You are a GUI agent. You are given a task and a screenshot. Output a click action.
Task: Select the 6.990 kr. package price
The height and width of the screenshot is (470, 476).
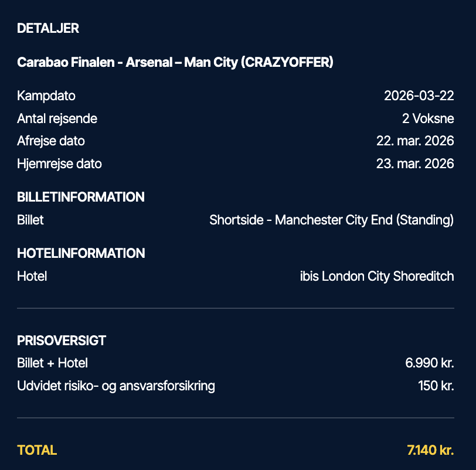coord(429,363)
